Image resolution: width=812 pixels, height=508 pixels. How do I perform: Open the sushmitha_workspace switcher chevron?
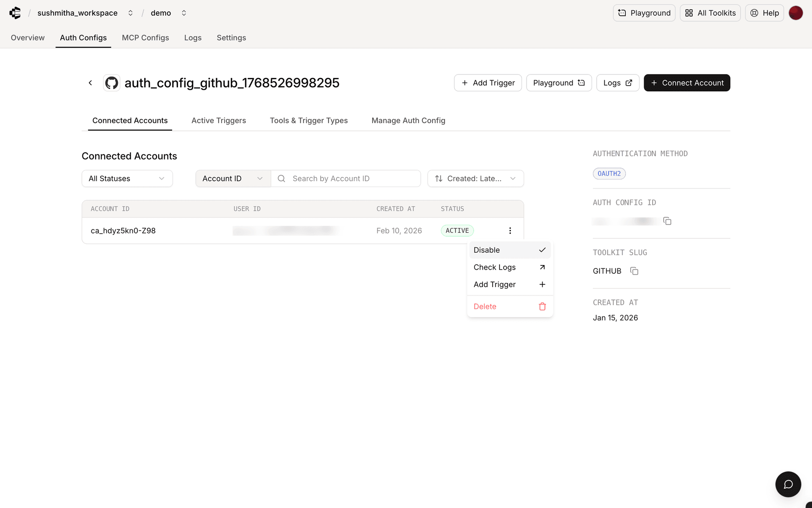[x=130, y=13]
